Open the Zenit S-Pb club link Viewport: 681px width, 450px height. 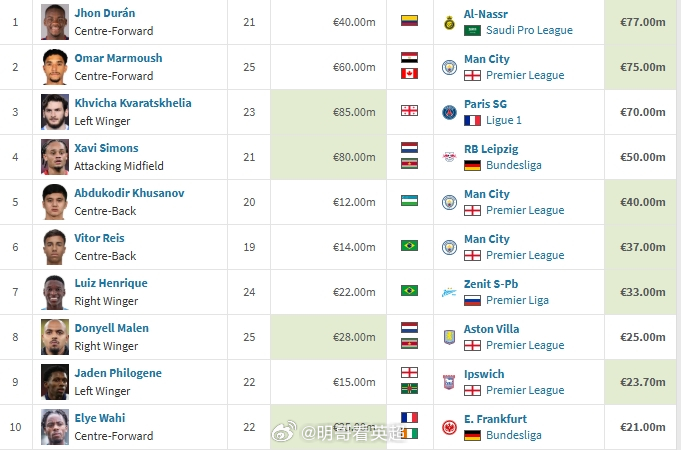click(491, 284)
